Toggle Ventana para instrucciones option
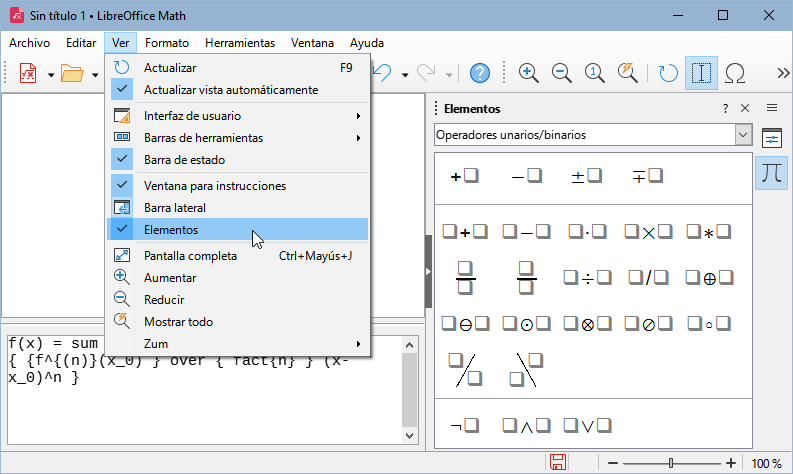793x474 pixels. [238, 186]
